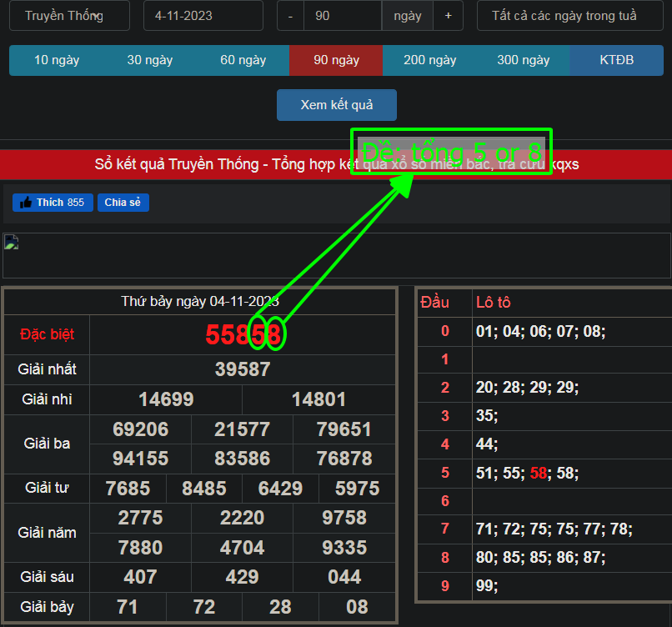This screenshot has height=627, width=672.
Task: Switch to the 200 ngày tab
Action: tap(430, 60)
